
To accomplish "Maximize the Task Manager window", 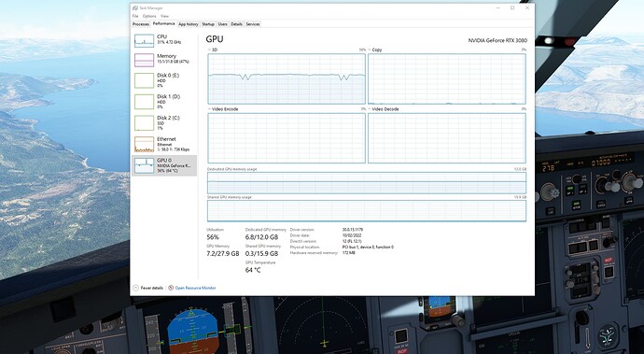I will click(x=512, y=7).
